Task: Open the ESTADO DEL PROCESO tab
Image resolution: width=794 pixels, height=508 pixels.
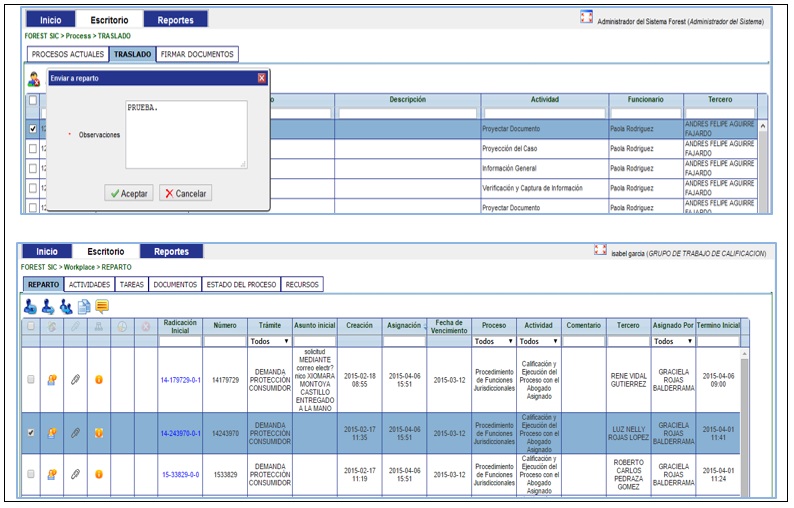Action: coord(241,285)
